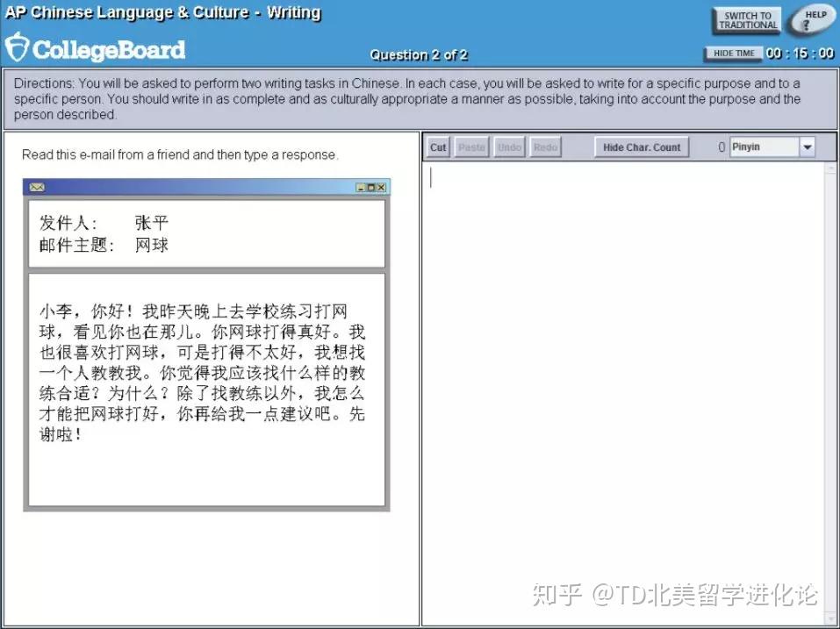The height and width of the screenshot is (629, 840).
Task: Click the CollegeBoard acorn logo
Action: (16, 47)
